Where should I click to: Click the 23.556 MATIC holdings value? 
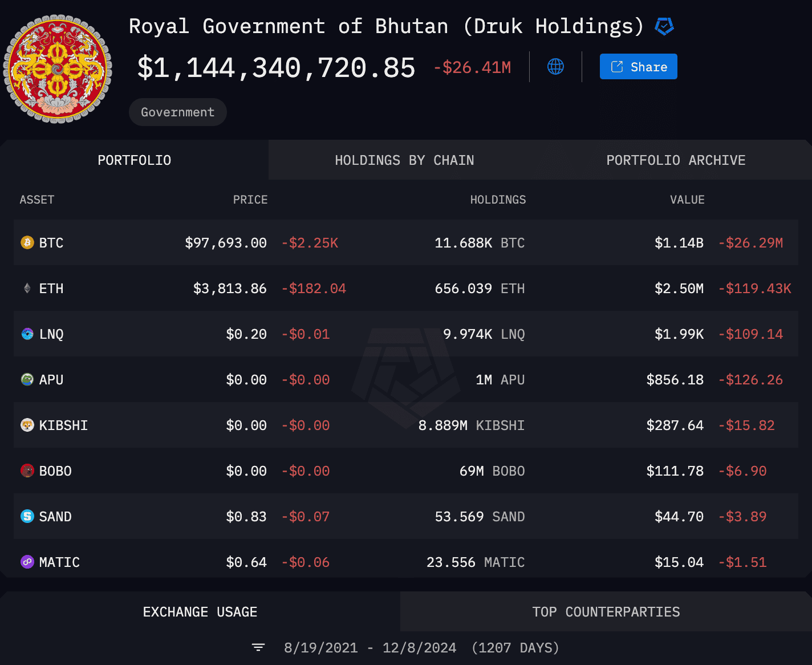pyautogui.click(x=476, y=562)
